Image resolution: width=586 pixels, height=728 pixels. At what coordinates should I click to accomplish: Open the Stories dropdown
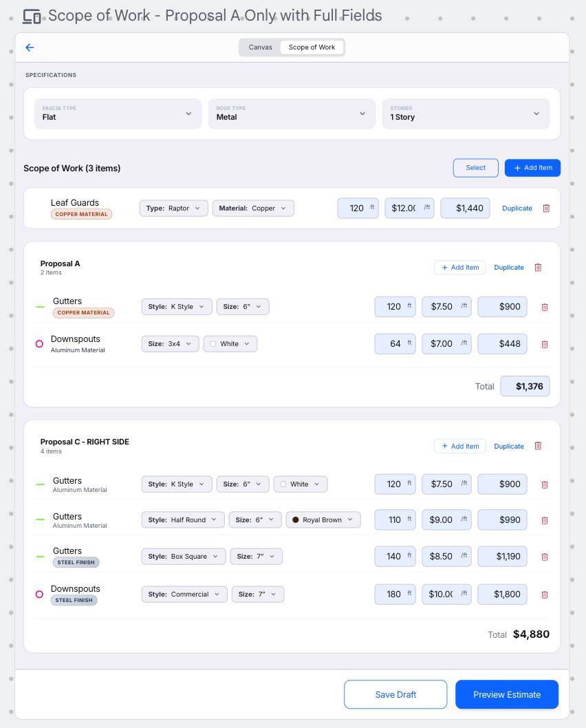pyautogui.click(x=466, y=114)
